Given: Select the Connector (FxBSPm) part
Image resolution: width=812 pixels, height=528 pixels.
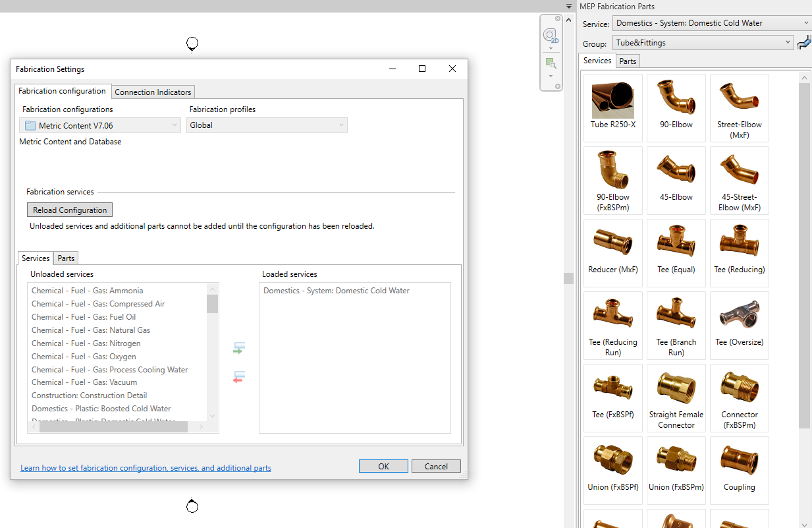Looking at the screenshot, I should pyautogui.click(x=740, y=397).
